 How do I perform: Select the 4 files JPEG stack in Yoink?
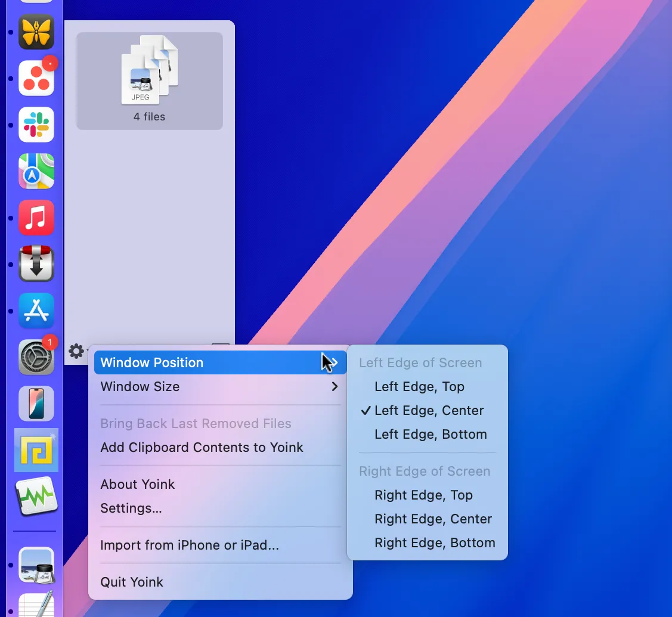point(150,81)
